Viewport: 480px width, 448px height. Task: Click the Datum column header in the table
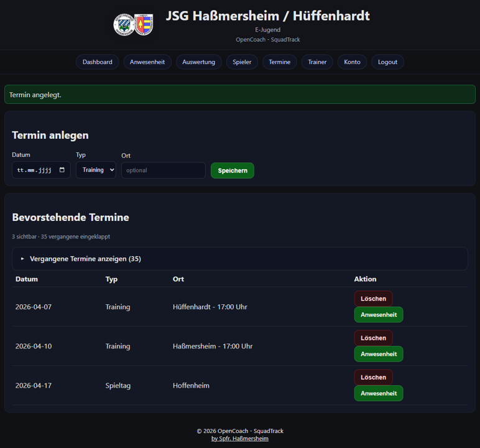click(x=27, y=279)
